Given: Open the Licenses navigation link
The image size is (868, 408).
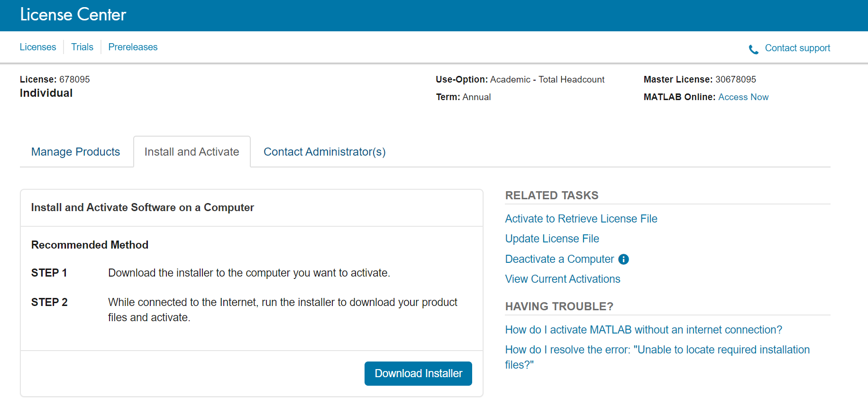Looking at the screenshot, I should click(x=38, y=47).
